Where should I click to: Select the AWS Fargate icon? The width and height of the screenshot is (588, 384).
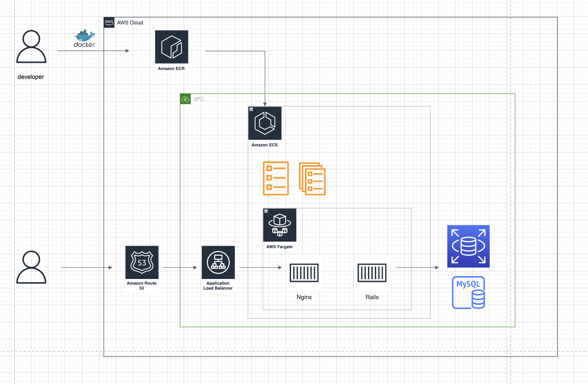click(280, 225)
